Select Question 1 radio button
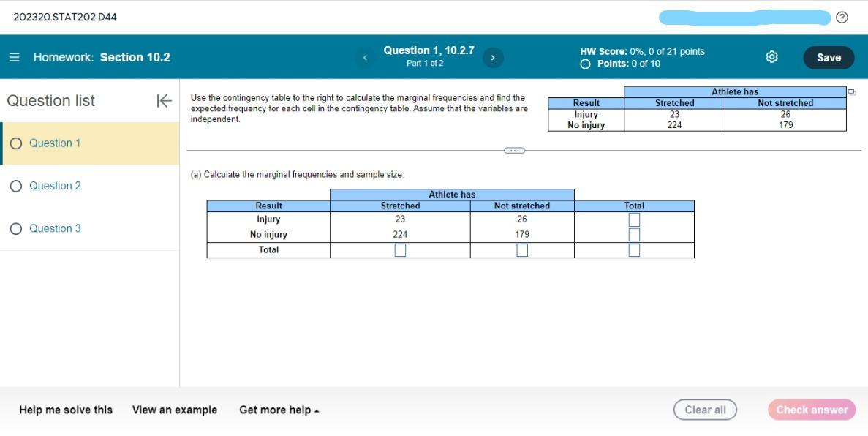Screen dimensions: 868x436 click(16, 143)
